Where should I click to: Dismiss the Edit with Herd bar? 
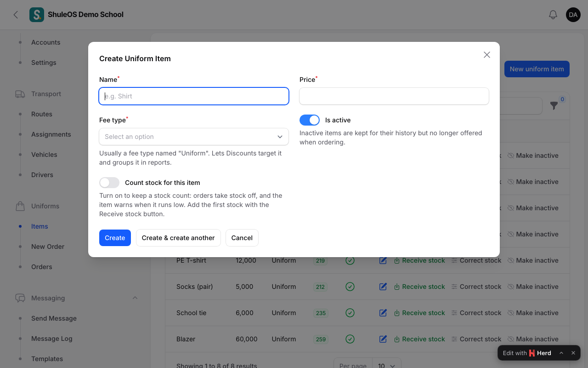click(573, 353)
